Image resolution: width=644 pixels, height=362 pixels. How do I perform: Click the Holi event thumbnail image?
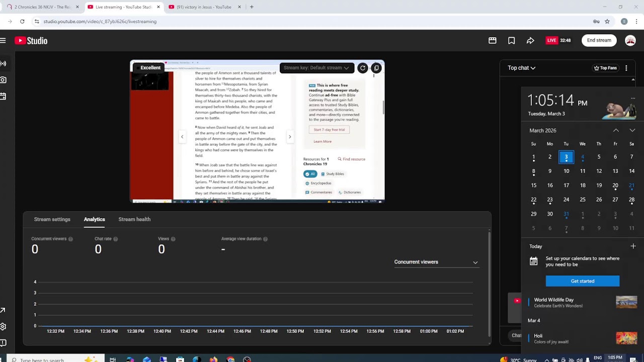(626, 338)
